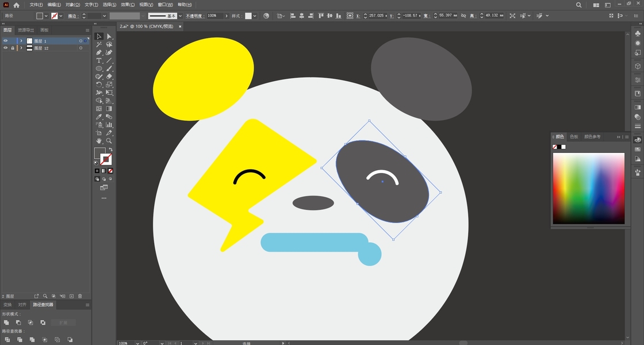Click the white swatch in color panel

[x=563, y=147]
